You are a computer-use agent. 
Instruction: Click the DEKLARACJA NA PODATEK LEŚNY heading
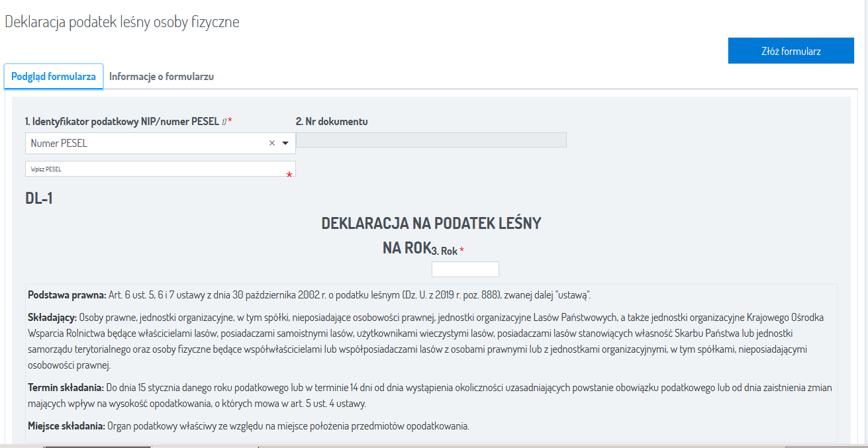pos(431,224)
